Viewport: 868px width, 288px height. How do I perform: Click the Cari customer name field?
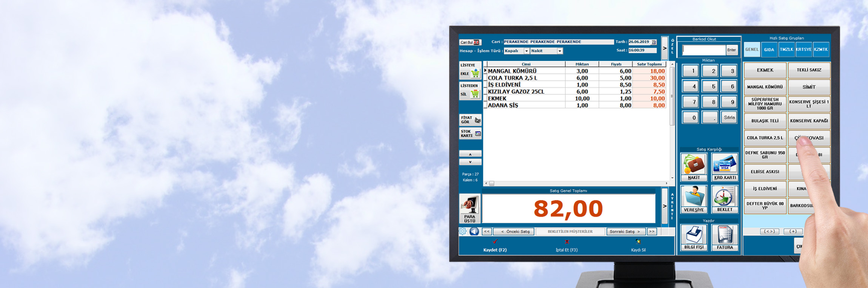[559, 42]
